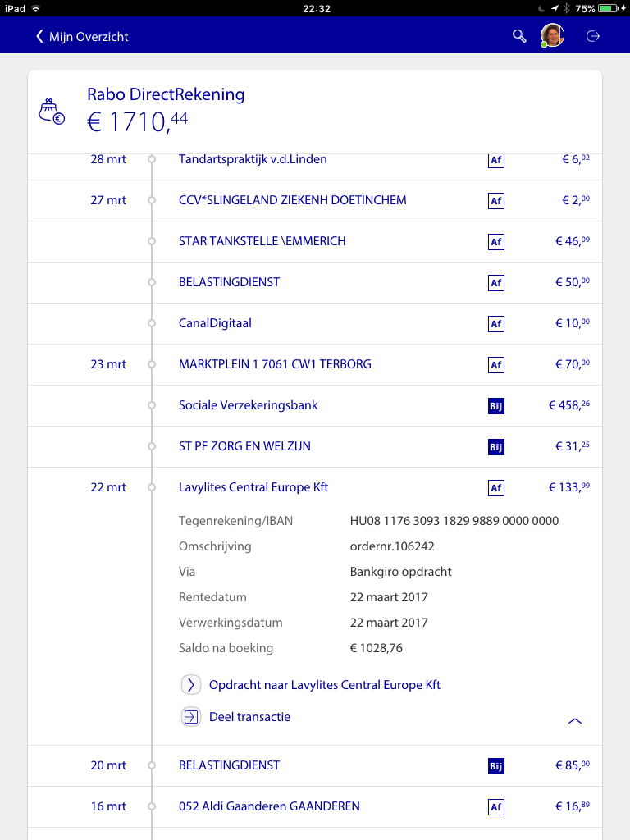
Task: Tap the search magnifier icon
Action: tap(519, 36)
